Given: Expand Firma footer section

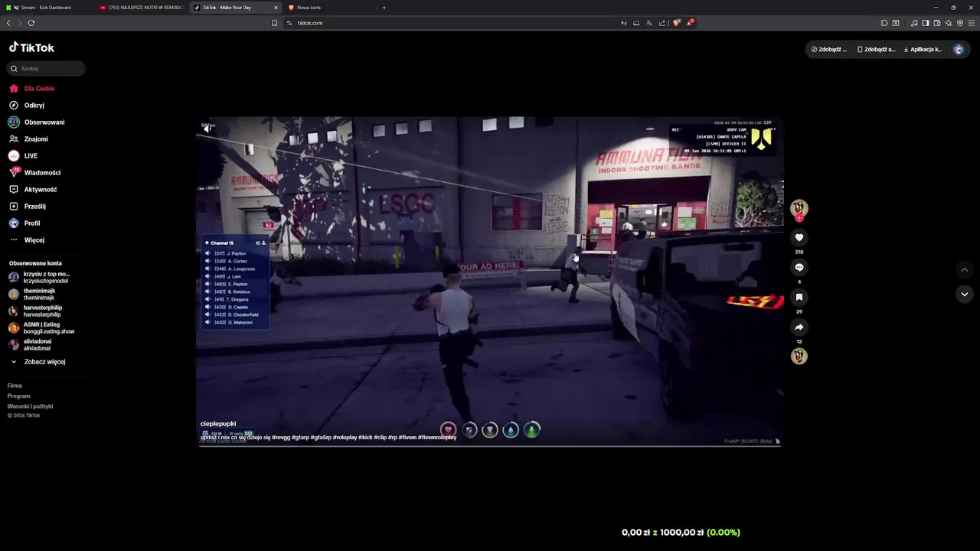Looking at the screenshot, I should click(15, 386).
